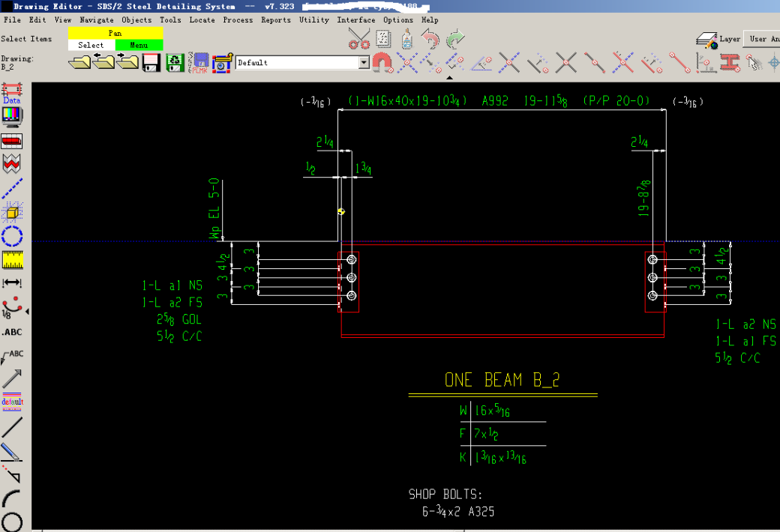
Task: Select the circle drawing tool at sidebar bottom
Action: coord(12,522)
